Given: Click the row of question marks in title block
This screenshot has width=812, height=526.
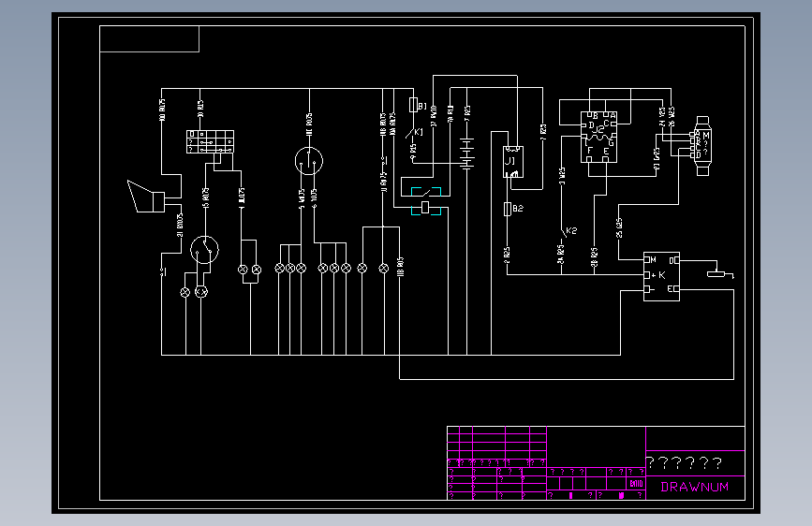Looking at the screenshot, I should click(x=684, y=463).
